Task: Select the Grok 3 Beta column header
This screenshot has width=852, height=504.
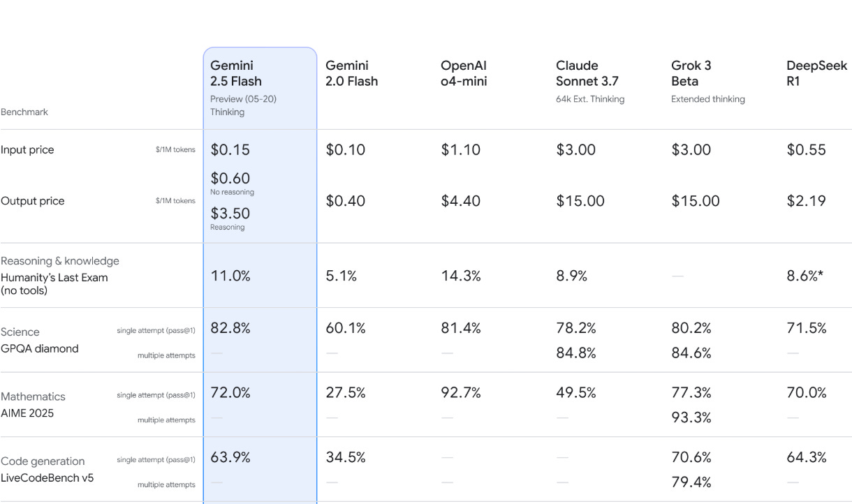Action: (x=691, y=73)
